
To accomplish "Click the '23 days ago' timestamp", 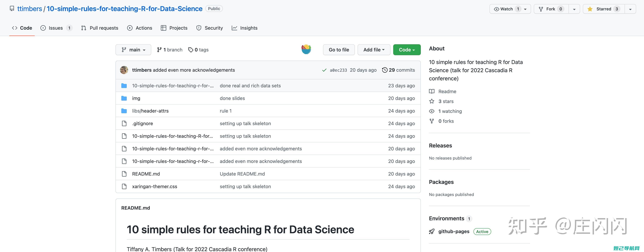I will tap(401, 86).
